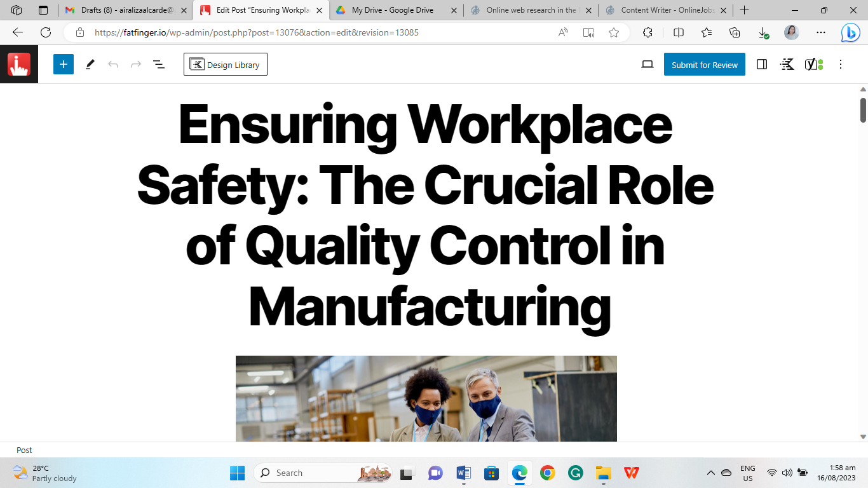Viewport: 868px width, 488px height.
Task: Add this page to favorites
Action: [614, 32]
